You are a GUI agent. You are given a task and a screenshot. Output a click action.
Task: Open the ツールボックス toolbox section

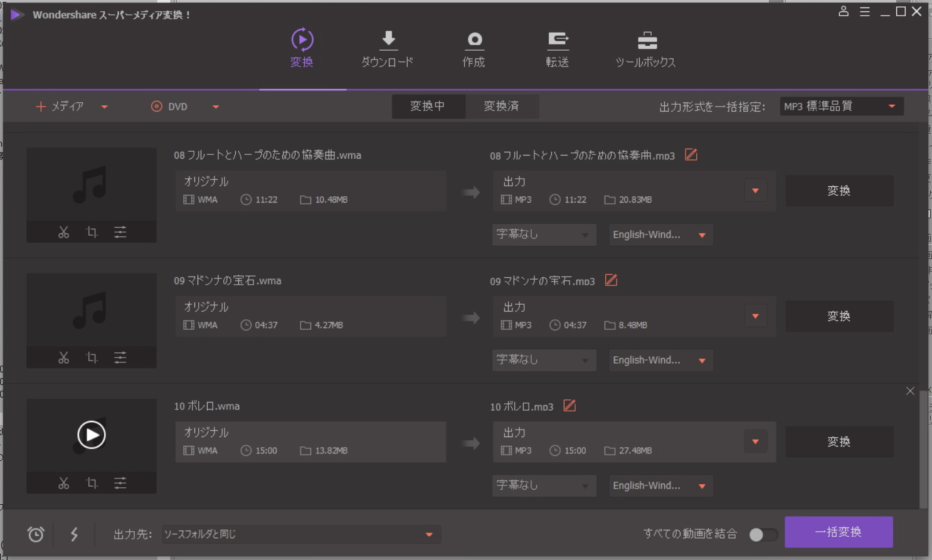pos(646,49)
